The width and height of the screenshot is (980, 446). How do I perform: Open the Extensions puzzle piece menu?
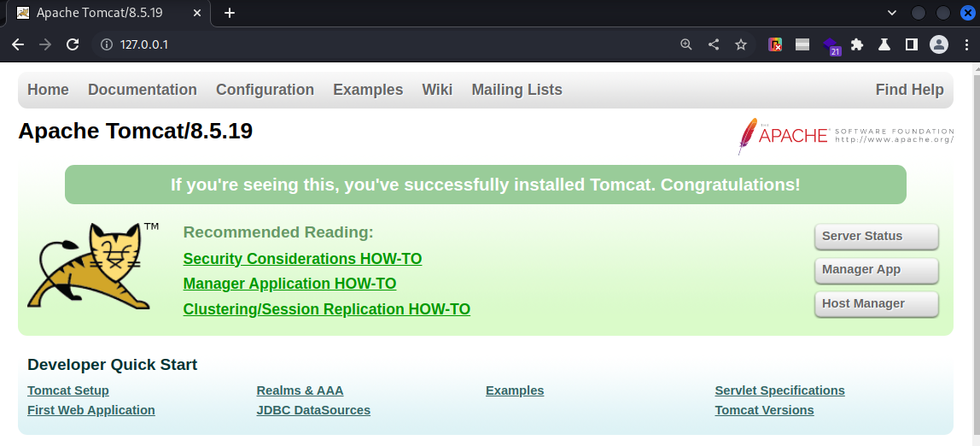click(x=857, y=44)
